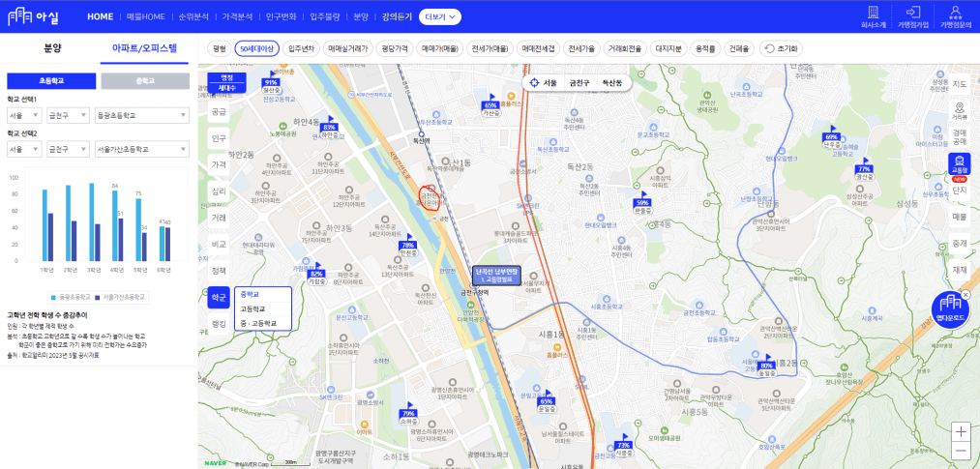The image size is (980, 469).
Task: Click the 가맹점가입 sign-in icon
Action: [913, 12]
